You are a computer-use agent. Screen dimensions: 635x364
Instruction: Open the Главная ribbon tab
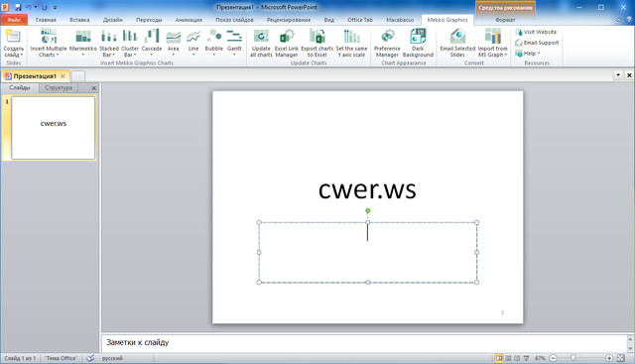(x=46, y=20)
